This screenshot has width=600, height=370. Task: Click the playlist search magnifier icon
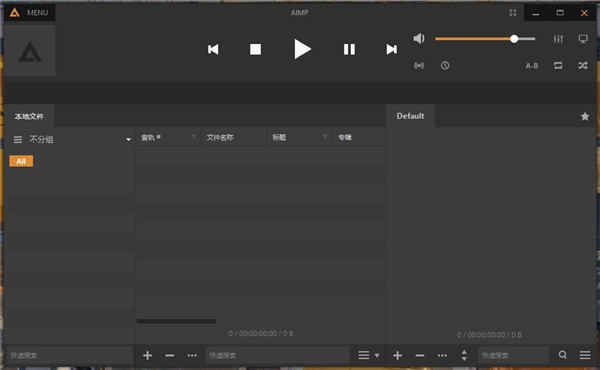tap(562, 355)
